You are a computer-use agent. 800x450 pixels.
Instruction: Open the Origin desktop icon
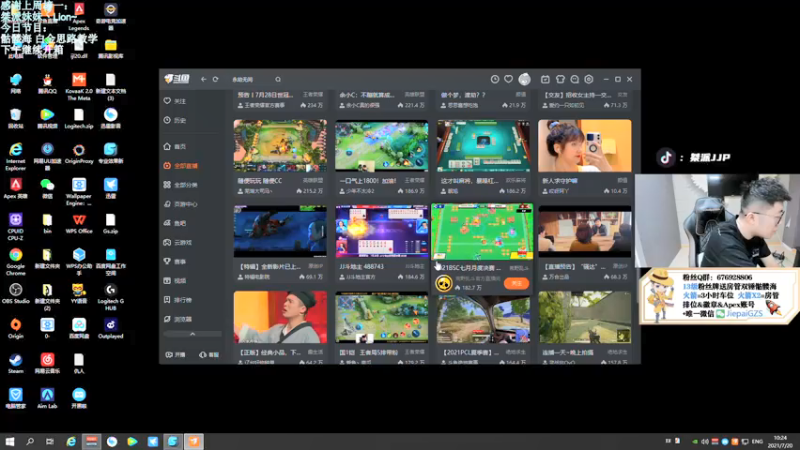(15, 329)
